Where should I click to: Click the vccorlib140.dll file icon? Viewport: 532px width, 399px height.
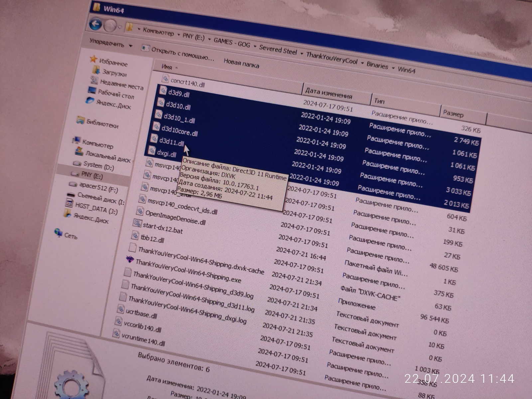(x=118, y=321)
